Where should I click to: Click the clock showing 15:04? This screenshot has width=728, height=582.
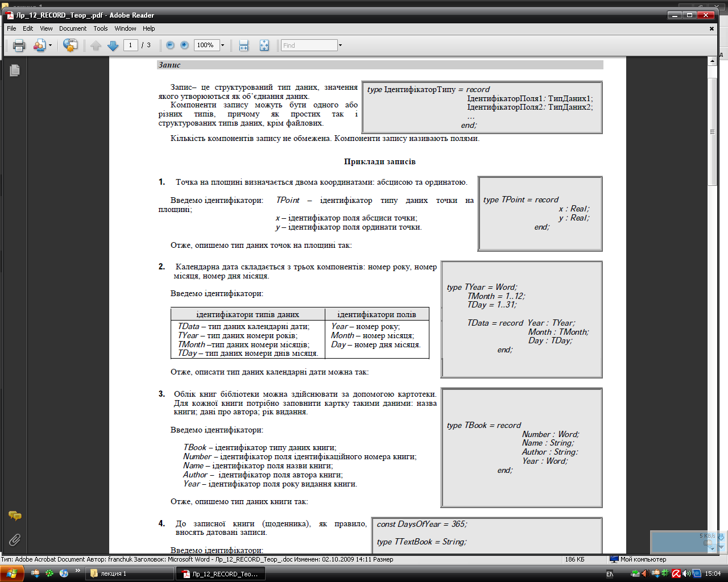[713, 573]
